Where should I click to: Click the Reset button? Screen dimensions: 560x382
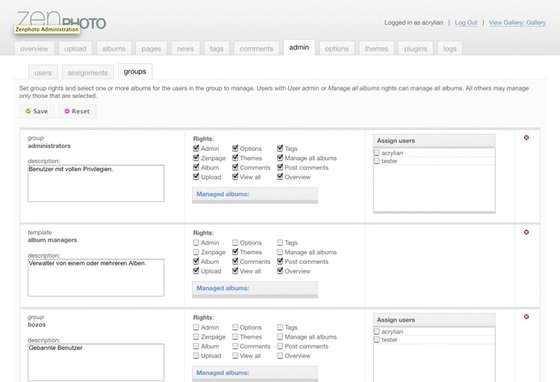pyautogui.click(x=77, y=111)
